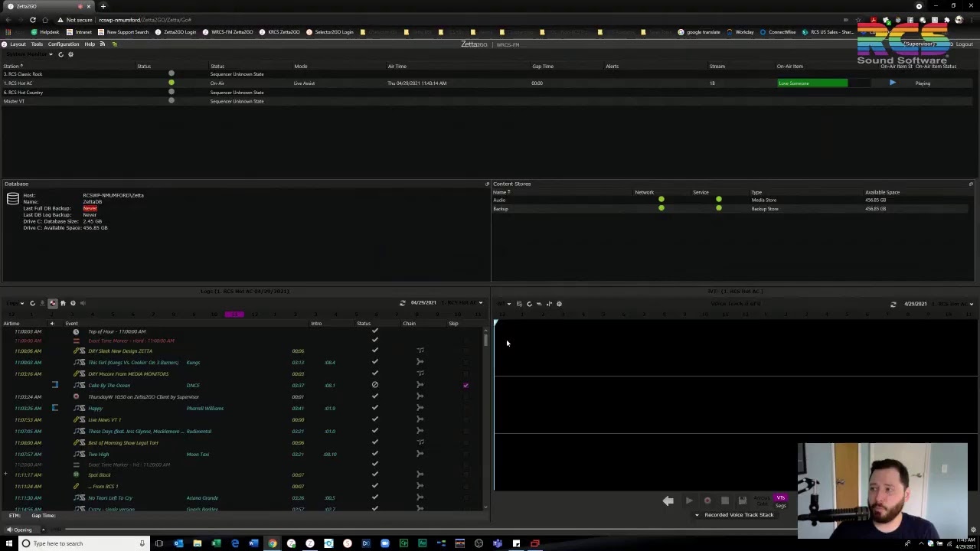Check Skip box for This Girl row
The width and height of the screenshot is (980, 551).
(465, 362)
